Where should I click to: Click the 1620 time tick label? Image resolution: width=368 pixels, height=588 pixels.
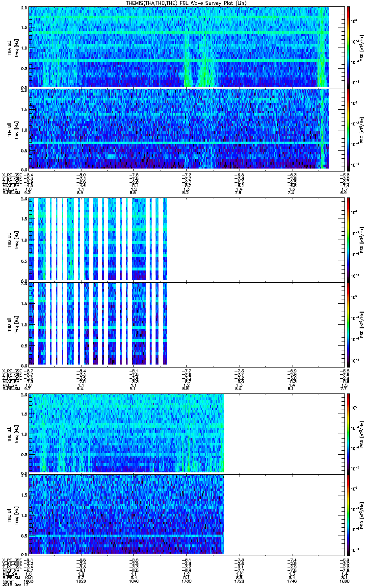81,581
